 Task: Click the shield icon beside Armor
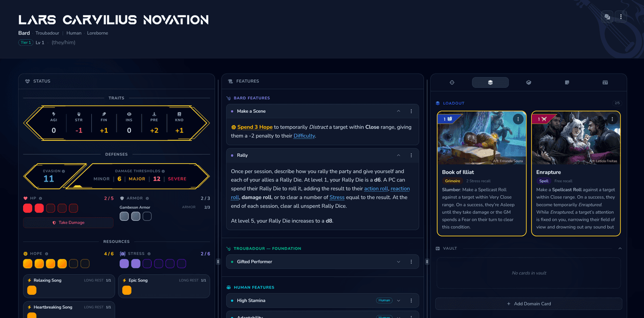(122, 198)
